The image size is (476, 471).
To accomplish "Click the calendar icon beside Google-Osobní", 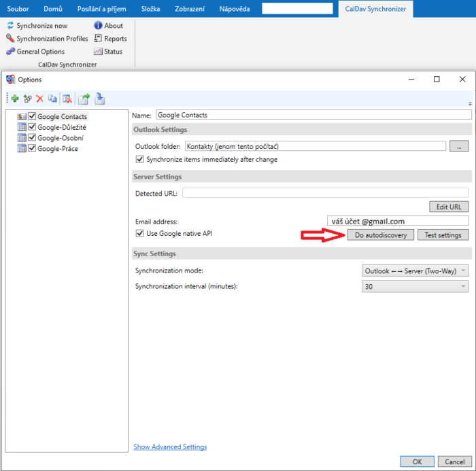I will tap(22, 138).
